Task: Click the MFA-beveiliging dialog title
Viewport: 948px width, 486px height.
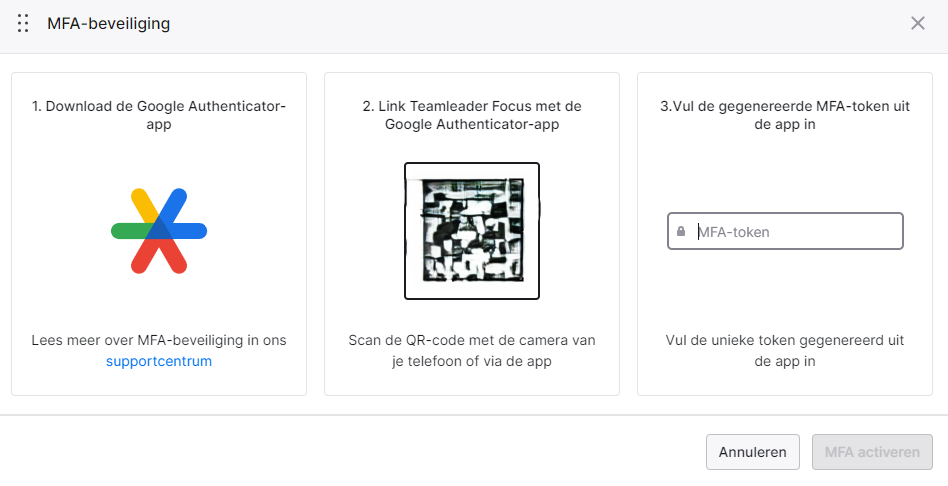Action: pyautogui.click(x=109, y=24)
